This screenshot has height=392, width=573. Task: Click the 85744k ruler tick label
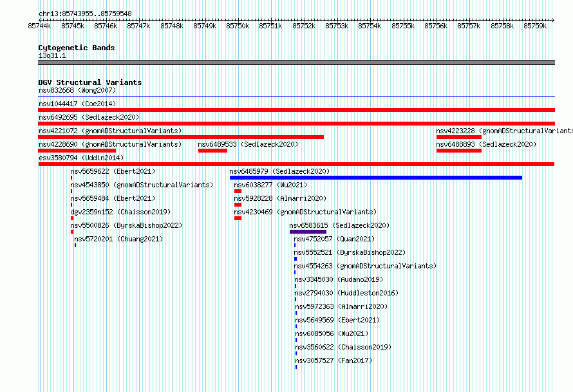click(39, 26)
